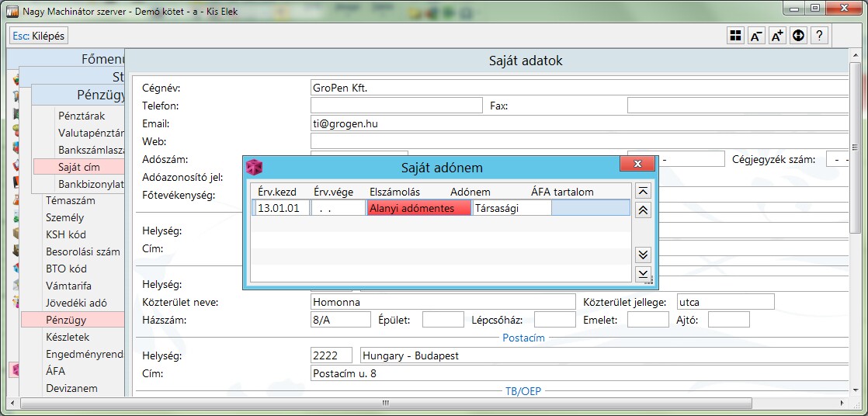This screenshot has width=868, height=416.
Task: Open the Vámtarifa menu item
Action: point(68,286)
